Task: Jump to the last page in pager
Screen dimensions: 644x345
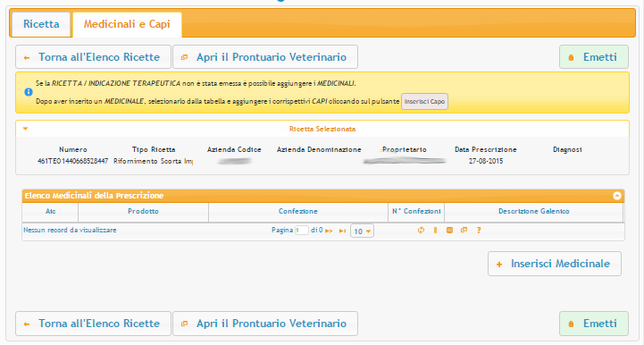Action: click(342, 231)
